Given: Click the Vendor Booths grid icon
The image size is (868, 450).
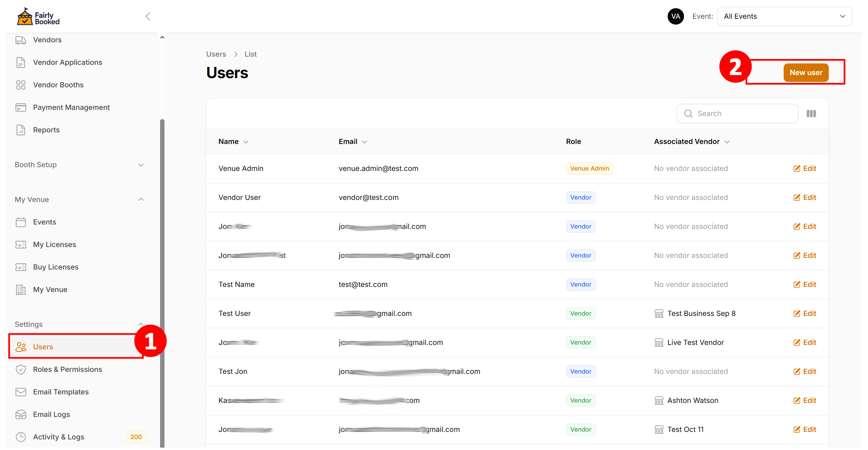Looking at the screenshot, I should click(20, 85).
